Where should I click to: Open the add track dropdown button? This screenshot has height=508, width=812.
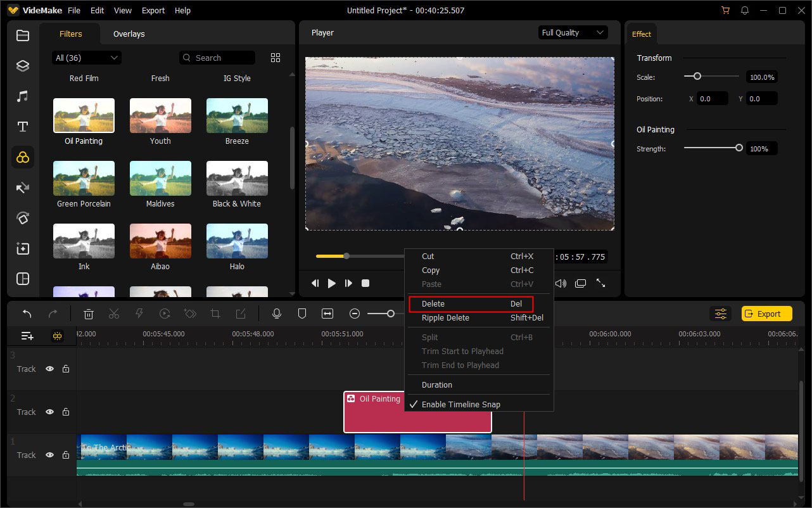point(27,336)
